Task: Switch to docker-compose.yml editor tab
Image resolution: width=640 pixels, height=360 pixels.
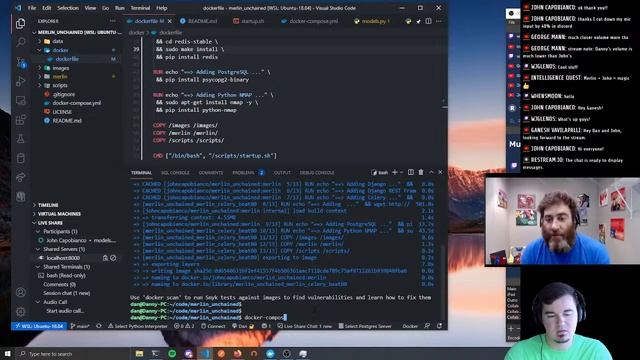Action: click(310, 21)
